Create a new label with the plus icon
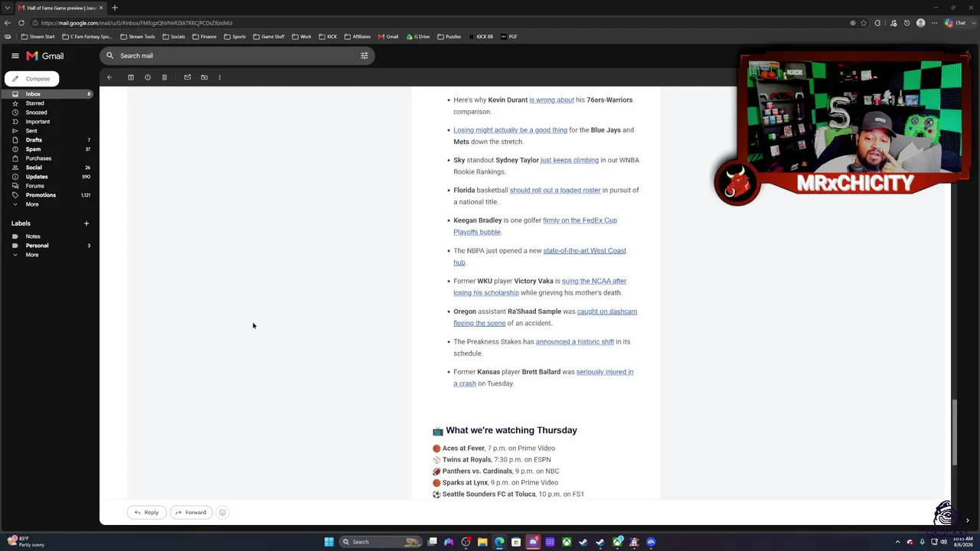This screenshot has height=551, width=980. (86, 223)
